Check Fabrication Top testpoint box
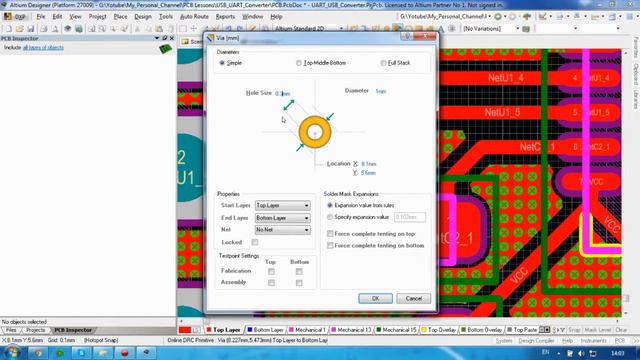 click(x=271, y=271)
